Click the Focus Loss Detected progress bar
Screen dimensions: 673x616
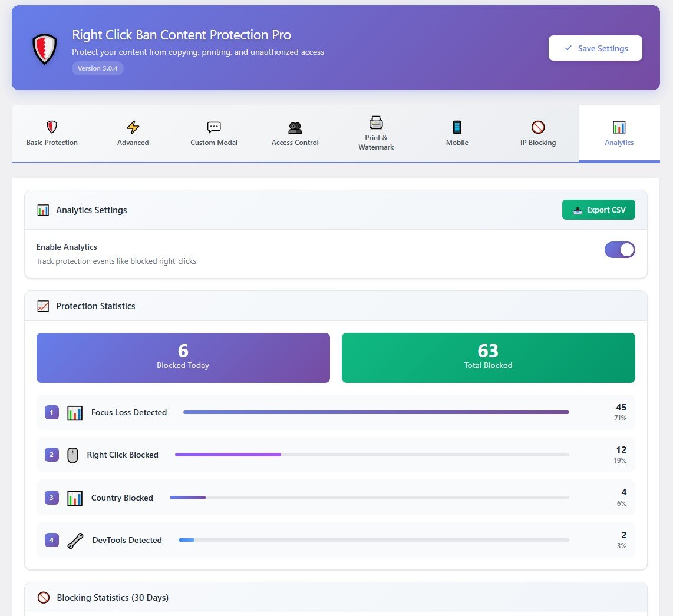pos(375,412)
